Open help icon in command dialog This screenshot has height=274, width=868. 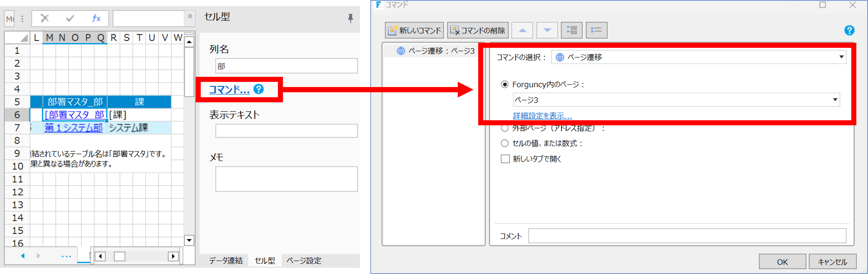click(x=849, y=30)
